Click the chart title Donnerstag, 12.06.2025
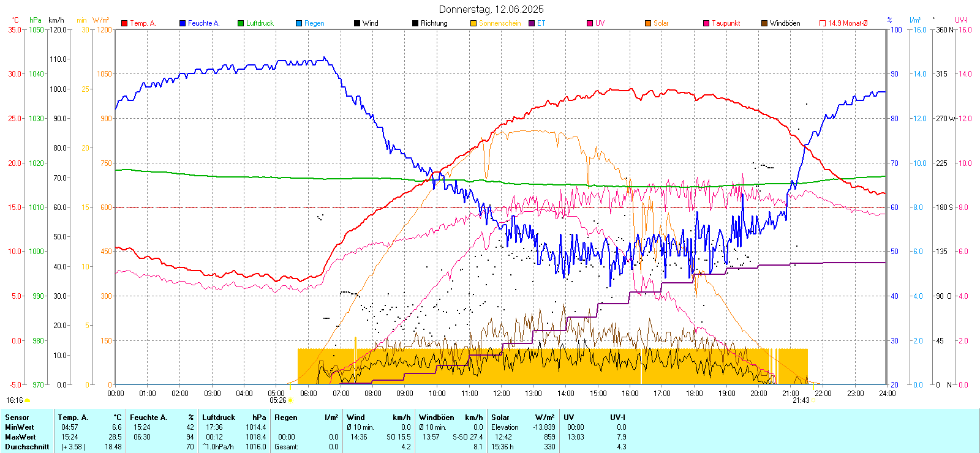The image size is (980, 453). click(491, 9)
